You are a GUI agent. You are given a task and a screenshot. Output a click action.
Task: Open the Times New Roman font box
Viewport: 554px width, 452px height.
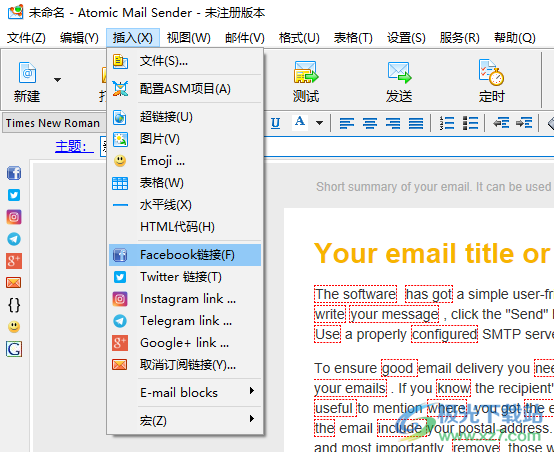(54, 123)
